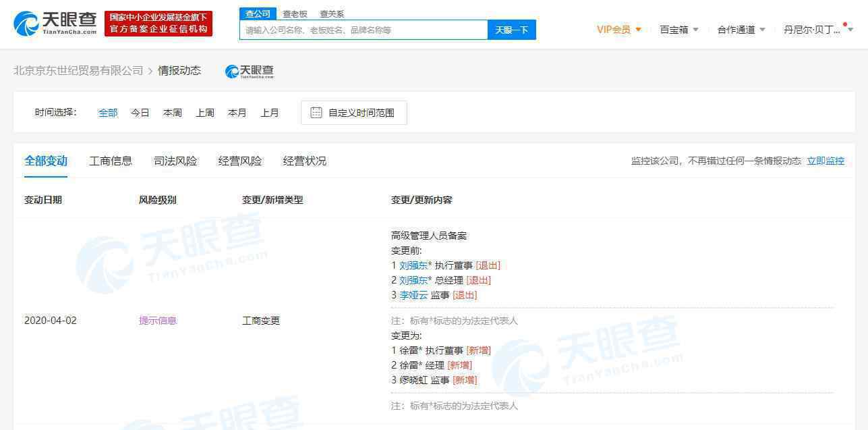Screen dimensions: 868x430
Task: Click the 立即监控 link
Action: pos(826,161)
